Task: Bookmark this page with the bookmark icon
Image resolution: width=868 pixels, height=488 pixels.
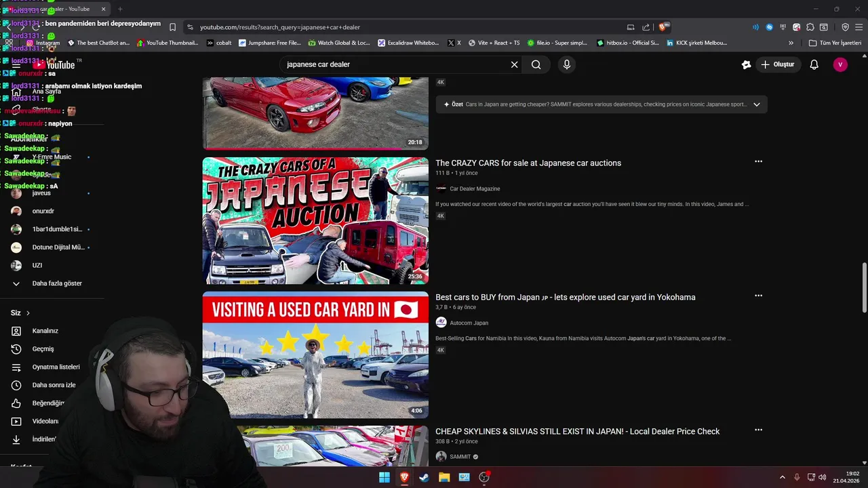Action: click(172, 27)
